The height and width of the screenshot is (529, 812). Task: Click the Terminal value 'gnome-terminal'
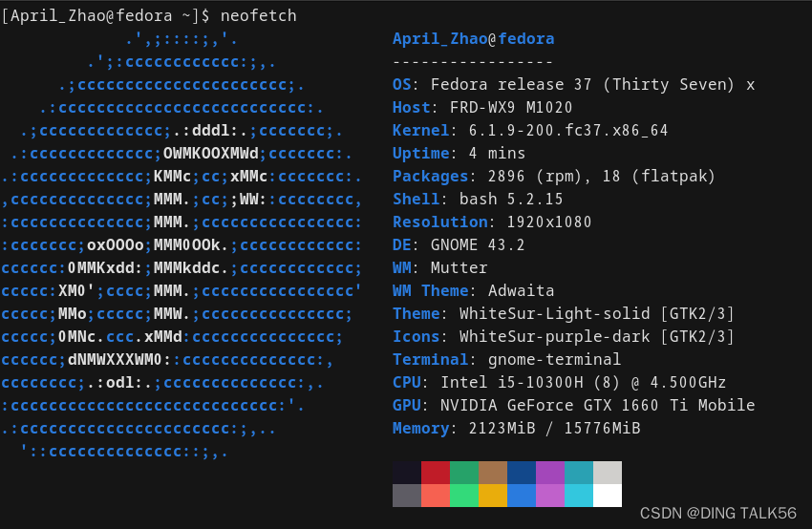554,359
